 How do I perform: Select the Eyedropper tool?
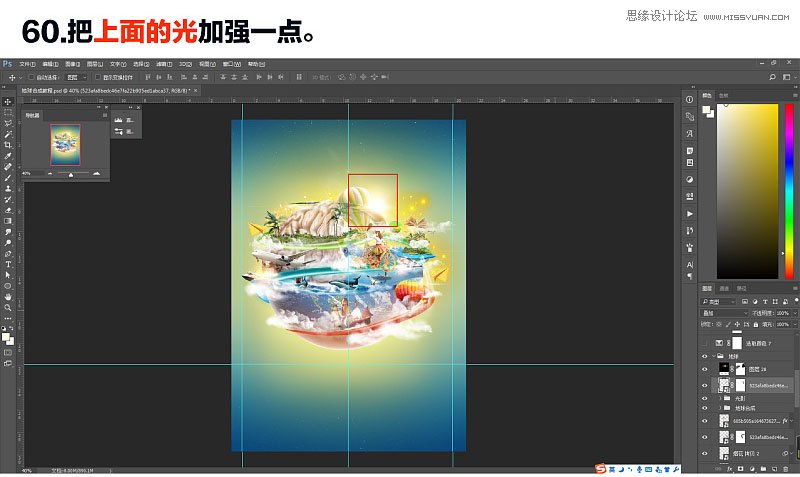click(x=8, y=156)
